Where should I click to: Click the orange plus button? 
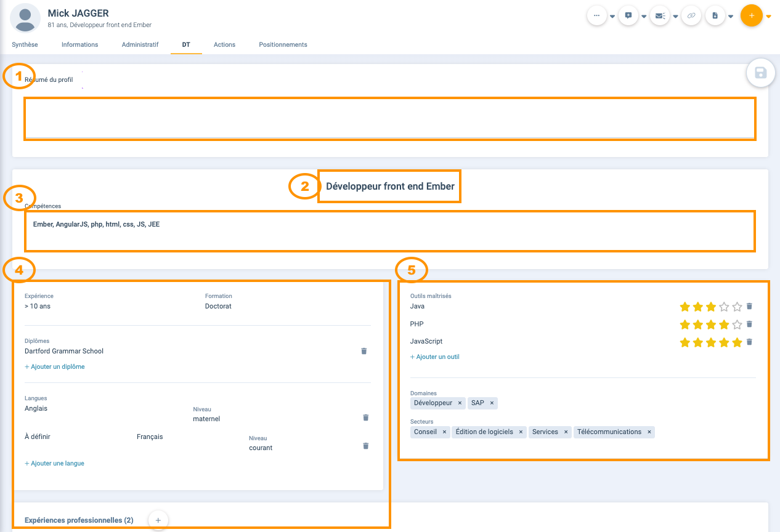point(751,15)
